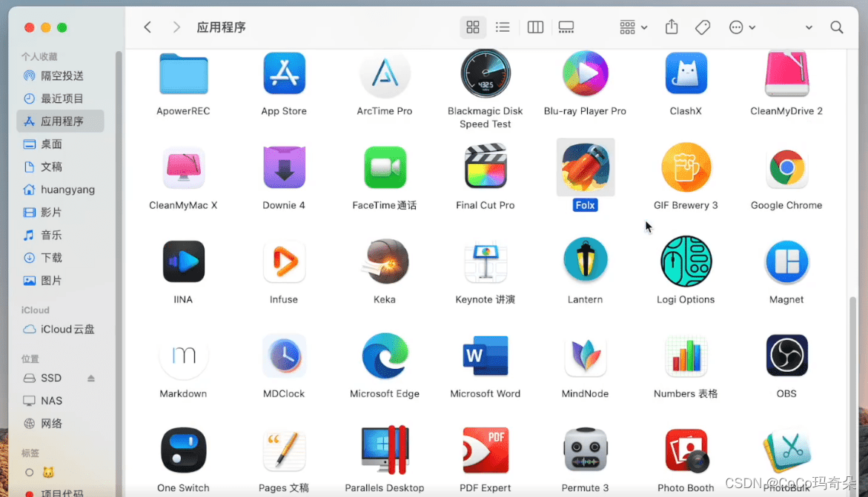This screenshot has height=497, width=868.
Task: Open Movies (影片) in sidebar
Action: (60, 212)
